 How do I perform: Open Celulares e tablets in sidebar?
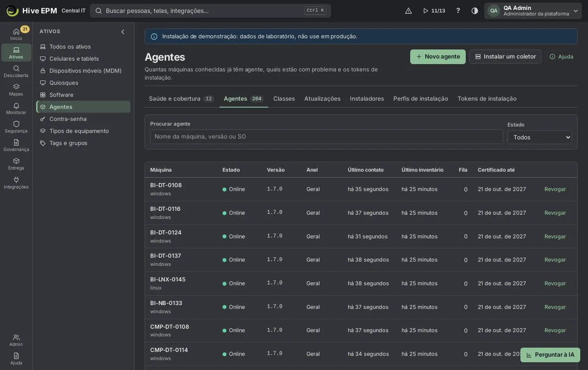(x=83, y=59)
